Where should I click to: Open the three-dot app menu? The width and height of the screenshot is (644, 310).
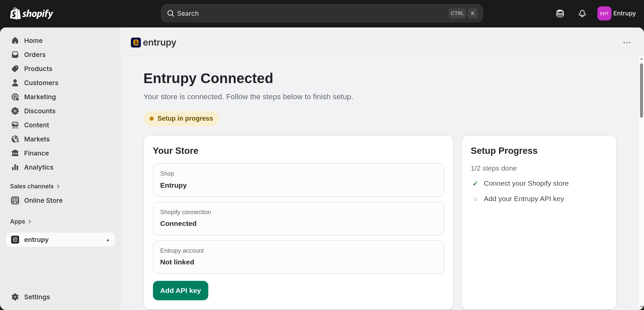[627, 43]
